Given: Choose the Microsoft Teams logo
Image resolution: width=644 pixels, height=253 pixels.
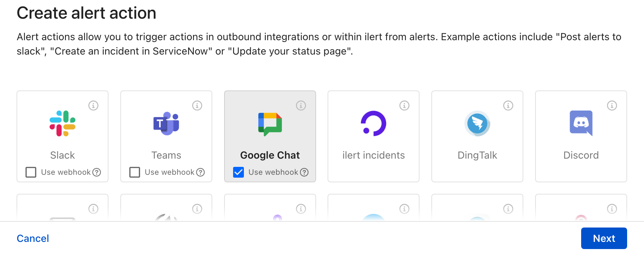Looking at the screenshot, I should coord(166,123).
